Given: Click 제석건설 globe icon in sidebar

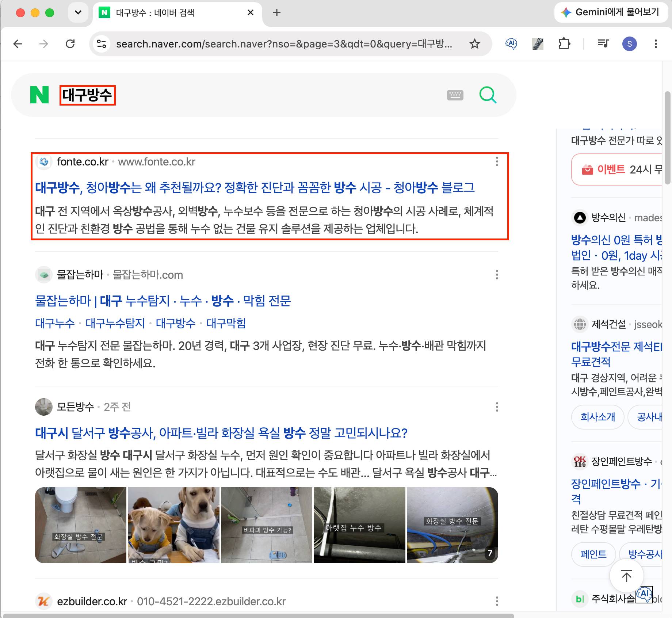Looking at the screenshot, I should coord(580,324).
